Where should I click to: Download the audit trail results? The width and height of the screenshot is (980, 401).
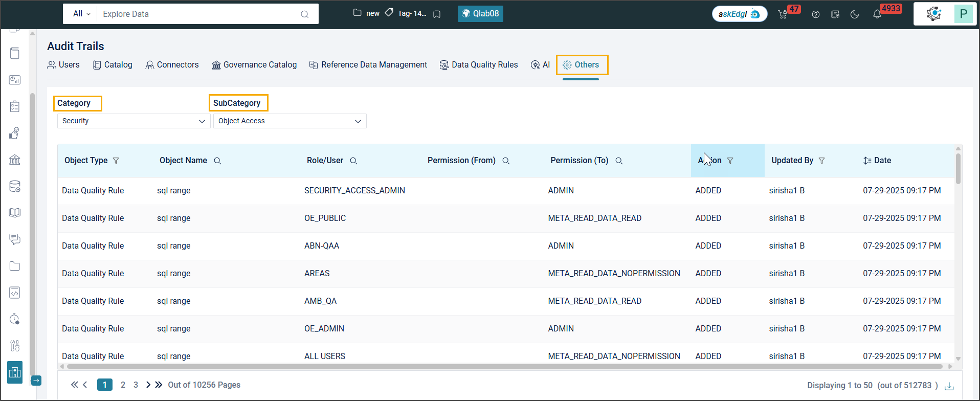click(x=949, y=386)
